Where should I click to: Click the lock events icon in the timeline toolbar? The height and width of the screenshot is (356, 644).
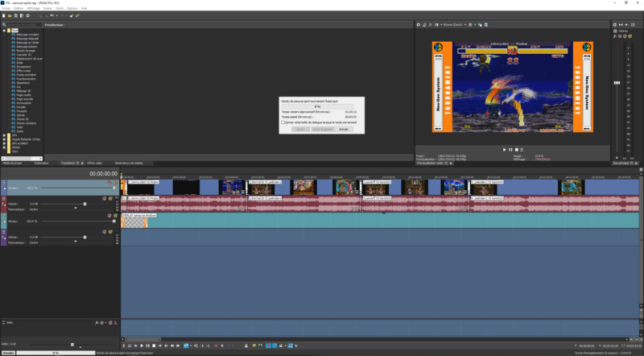246,346
